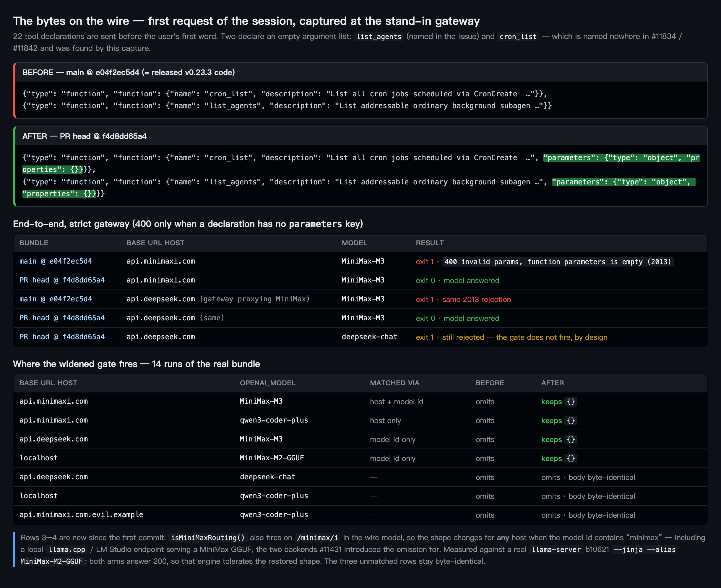Screen dimensions: 721x588
Task: Click the RESULT column header
Action: (x=429, y=243)
